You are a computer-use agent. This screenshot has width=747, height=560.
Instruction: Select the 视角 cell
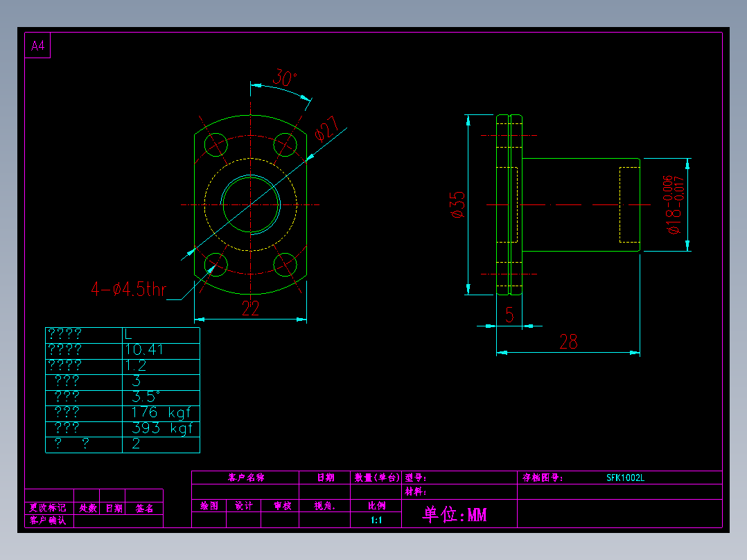click(325, 506)
